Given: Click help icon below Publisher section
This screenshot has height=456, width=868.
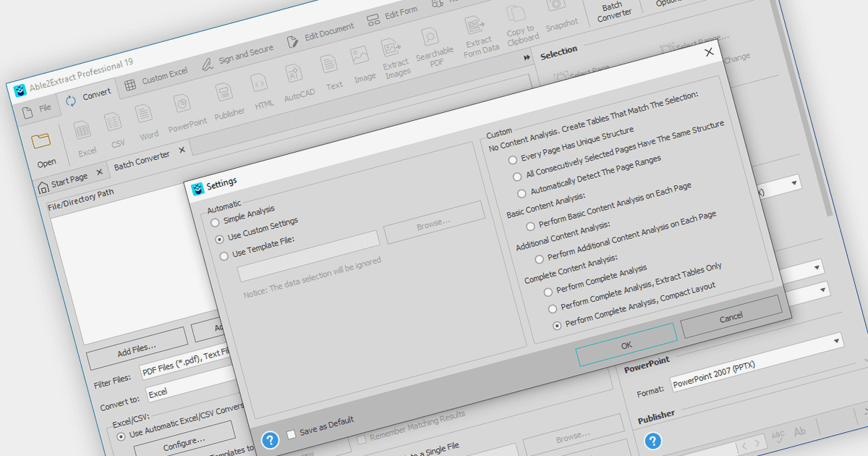Looking at the screenshot, I should point(652,440).
